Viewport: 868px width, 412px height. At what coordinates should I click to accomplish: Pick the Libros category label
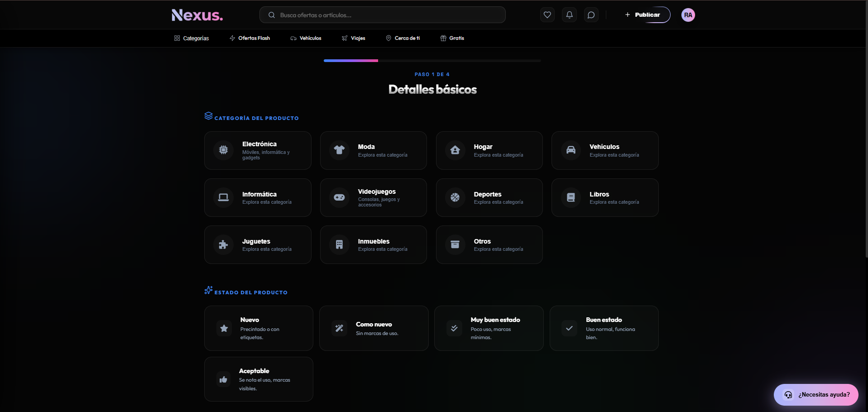pyautogui.click(x=599, y=194)
